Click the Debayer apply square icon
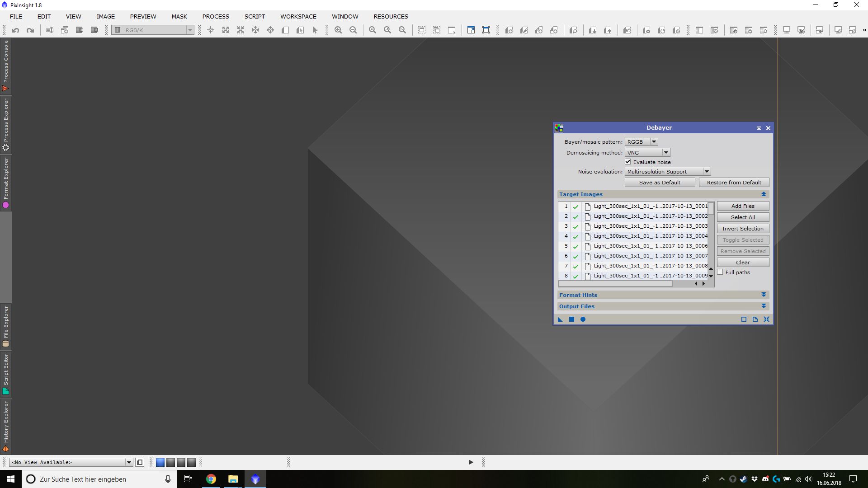868x488 pixels. coord(571,319)
